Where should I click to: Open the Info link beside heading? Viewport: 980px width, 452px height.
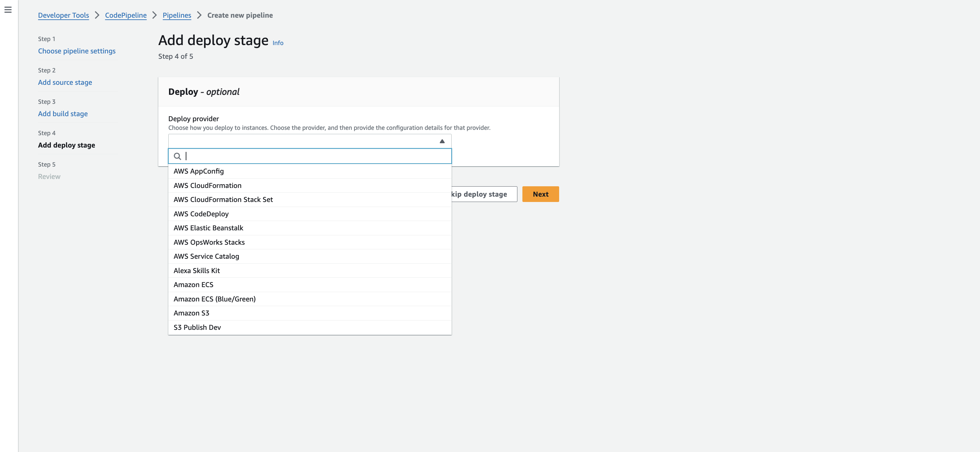(x=278, y=43)
